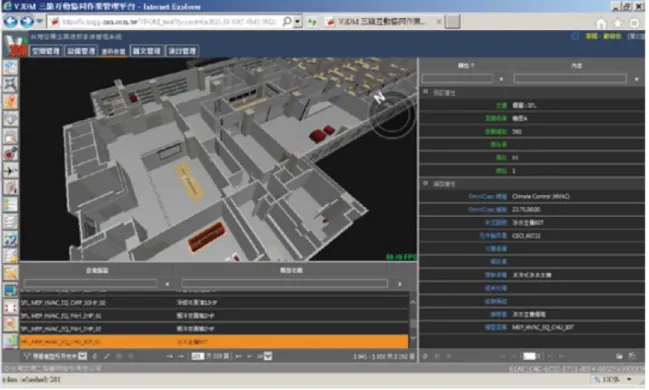This screenshot has width=649, height=390.
Task: Open the Favorites star icon
Action: click(x=618, y=23)
